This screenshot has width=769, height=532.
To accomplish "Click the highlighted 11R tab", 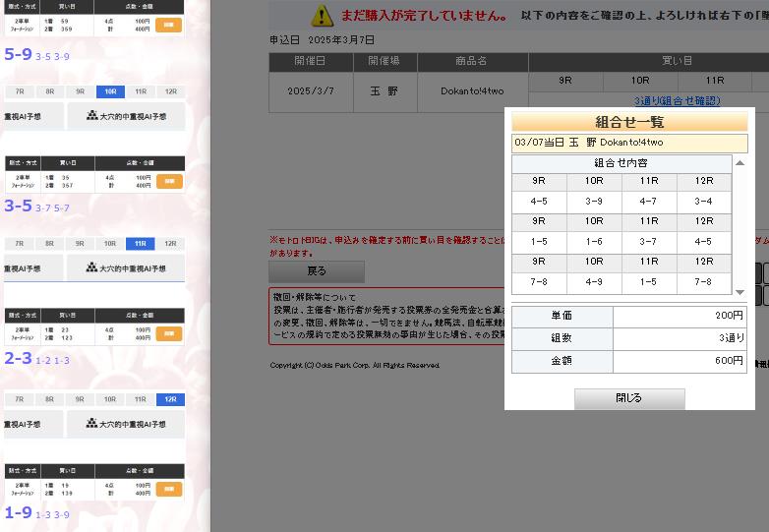I will coord(140,243).
